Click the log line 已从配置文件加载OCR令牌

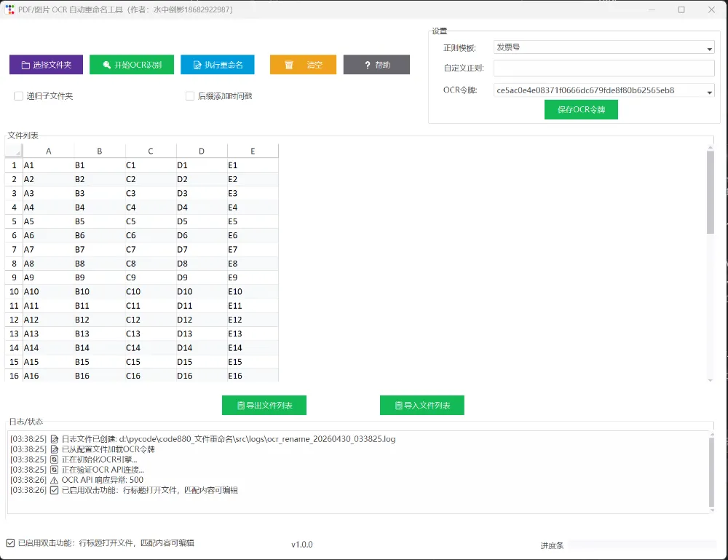coord(108,449)
